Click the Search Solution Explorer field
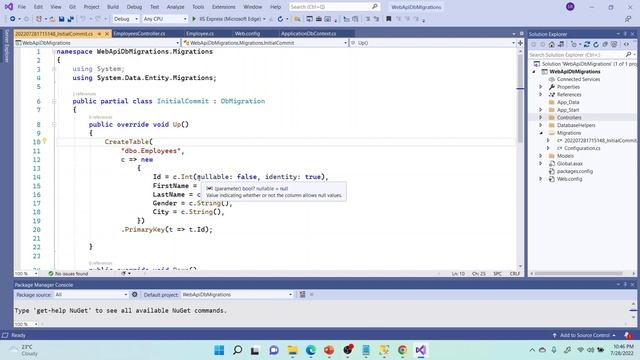Screen dimensions: 640x360 pyautogui.click(x=576, y=55)
